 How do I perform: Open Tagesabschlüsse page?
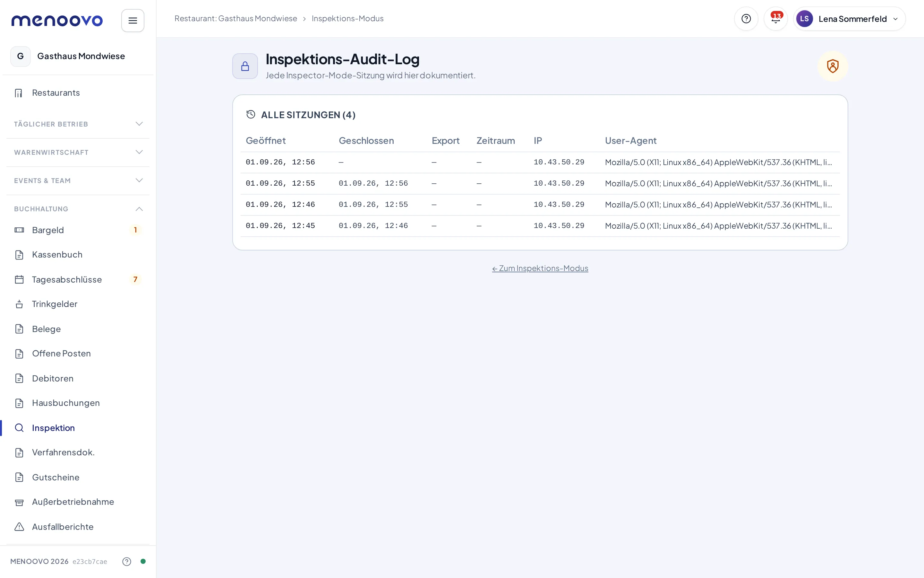click(78, 279)
